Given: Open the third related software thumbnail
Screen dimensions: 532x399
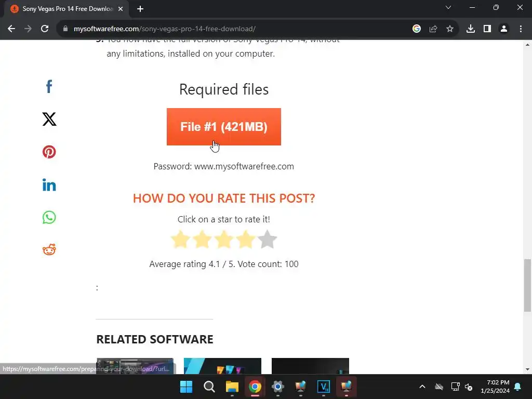Looking at the screenshot, I should 310,366.
